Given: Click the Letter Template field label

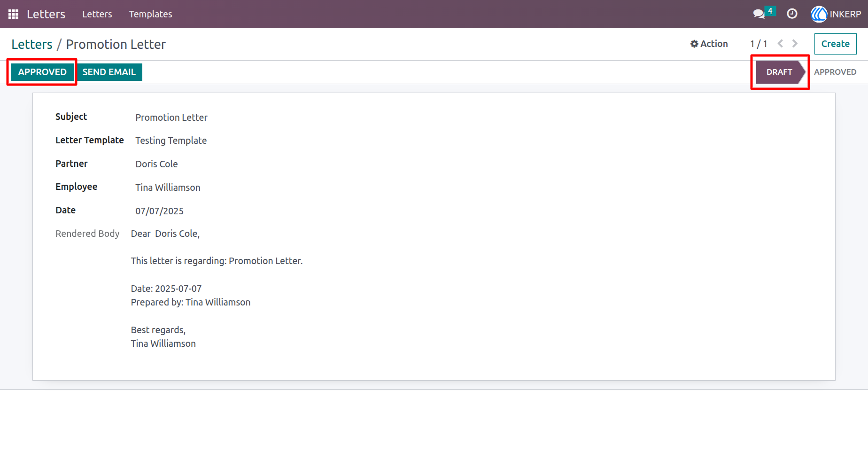Looking at the screenshot, I should coord(90,140).
